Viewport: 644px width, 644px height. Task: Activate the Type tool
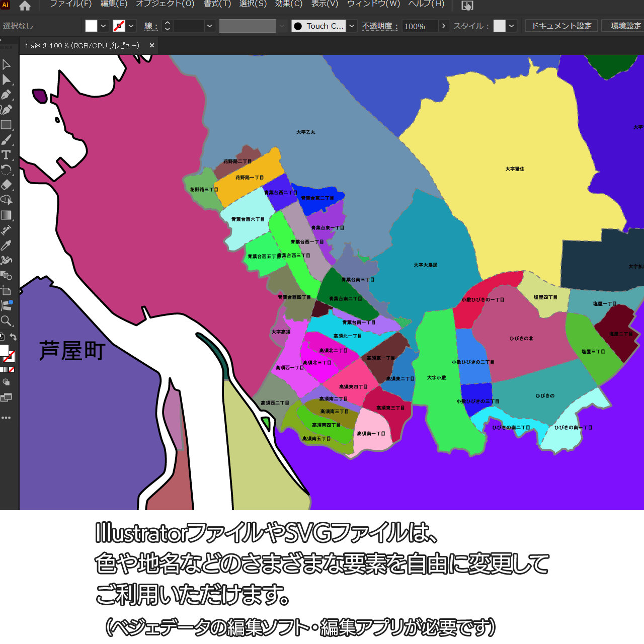coord(6,155)
